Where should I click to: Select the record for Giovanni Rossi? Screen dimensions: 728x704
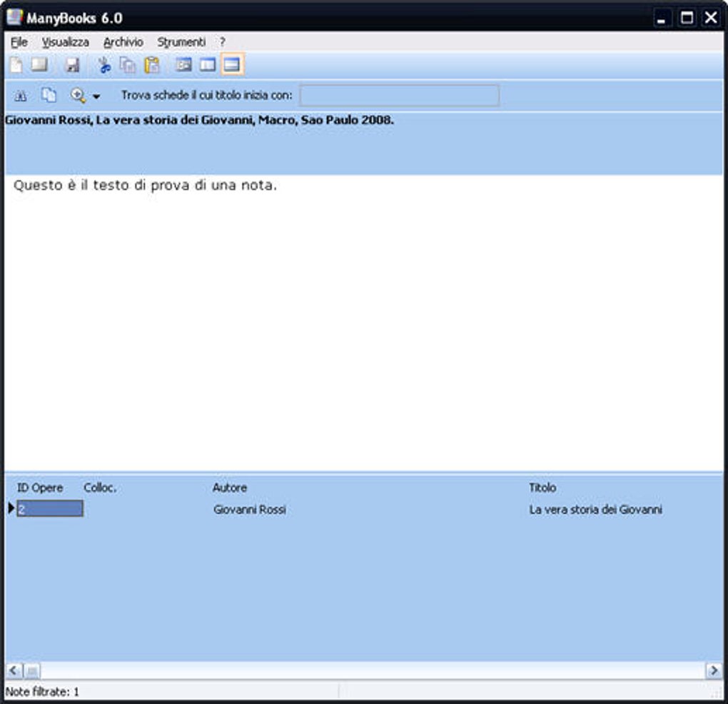click(x=250, y=509)
